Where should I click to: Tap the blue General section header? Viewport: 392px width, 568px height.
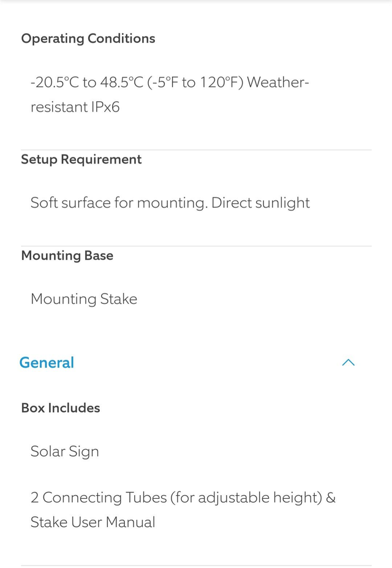pyautogui.click(x=47, y=363)
